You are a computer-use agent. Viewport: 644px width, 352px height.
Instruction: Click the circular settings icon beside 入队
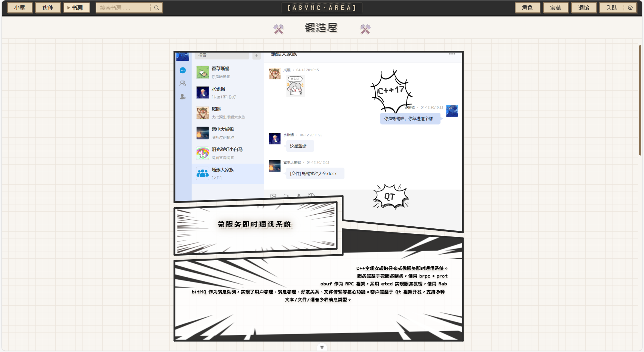[x=630, y=8]
